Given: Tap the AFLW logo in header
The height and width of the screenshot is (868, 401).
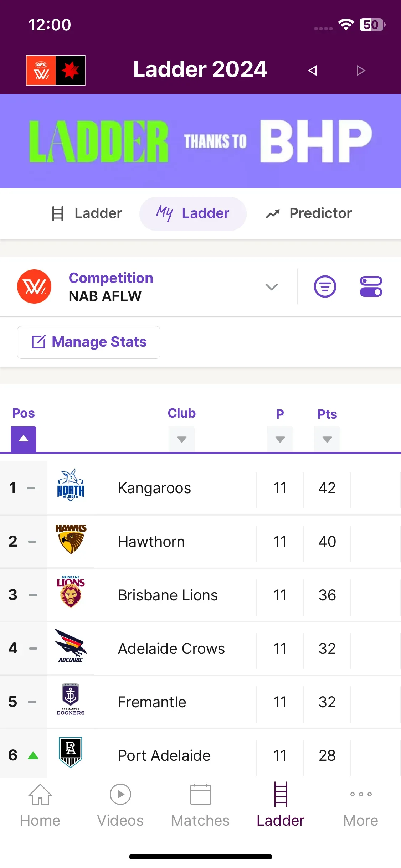Looking at the screenshot, I should (56, 70).
